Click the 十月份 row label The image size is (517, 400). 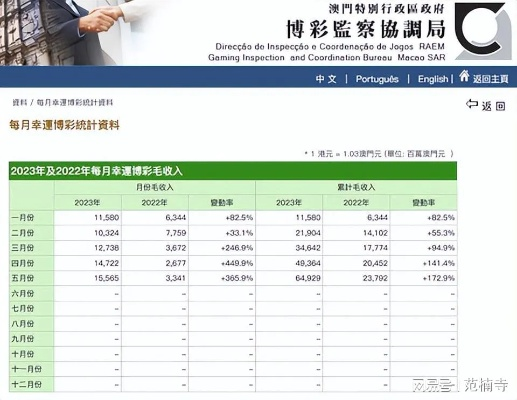tap(23, 354)
